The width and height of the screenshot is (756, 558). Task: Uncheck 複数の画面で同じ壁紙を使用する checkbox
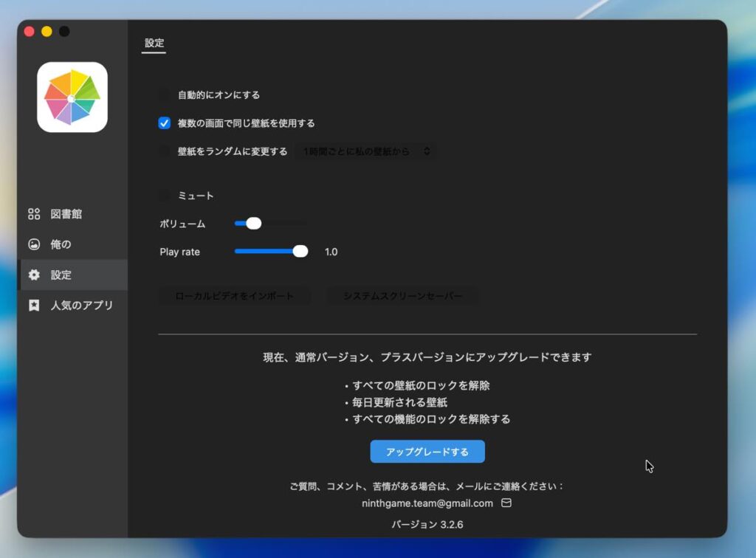tap(165, 123)
